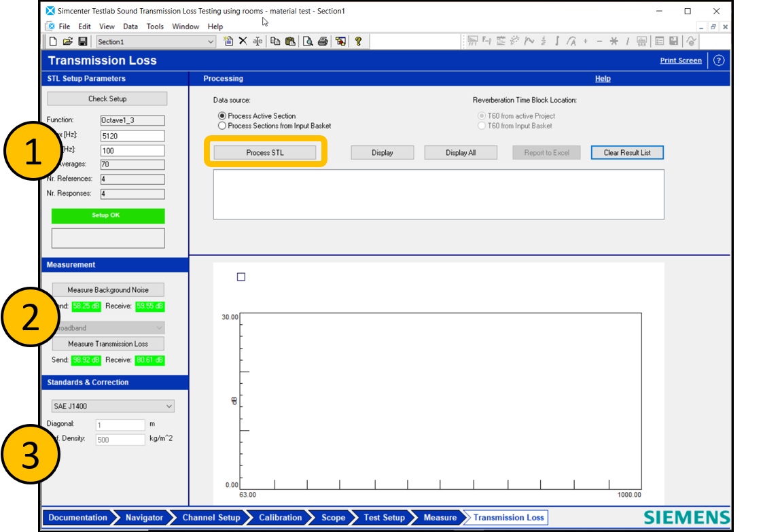Click the Print printer icon
The width and height of the screenshot is (763, 532).
[323, 41]
